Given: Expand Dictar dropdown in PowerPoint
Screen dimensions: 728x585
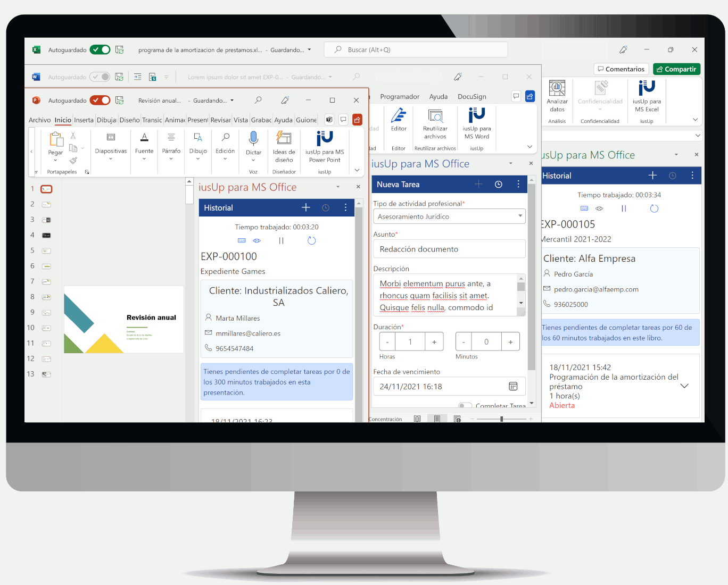Looking at the screenshot, I should [x=253, y=160].
